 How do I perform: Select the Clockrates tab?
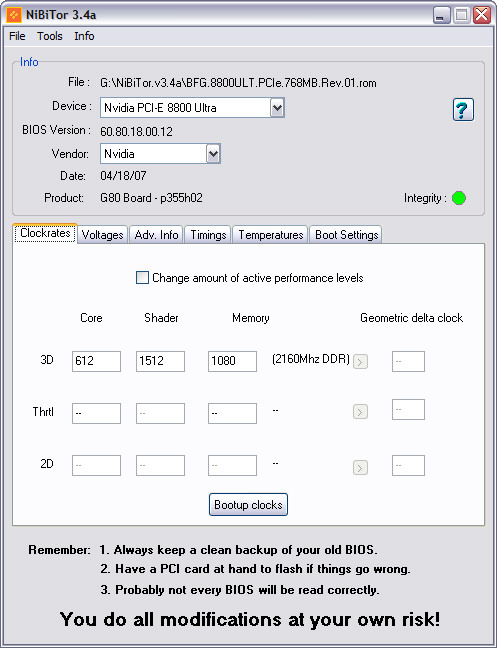(45, 233)
